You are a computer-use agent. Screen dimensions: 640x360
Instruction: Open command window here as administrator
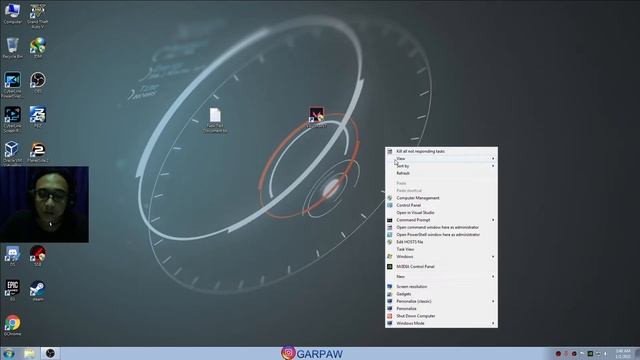(441, 227)
